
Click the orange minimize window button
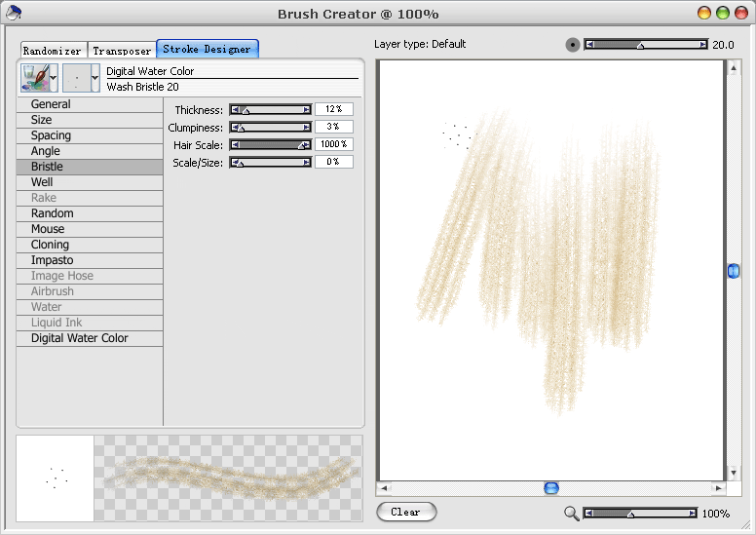point(704,13)
